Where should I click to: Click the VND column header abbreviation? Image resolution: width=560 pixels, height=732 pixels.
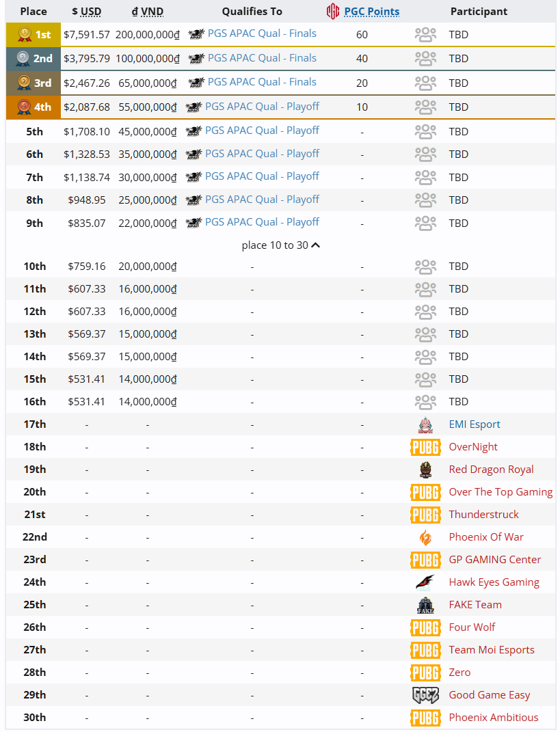pyautogui.click(x=151, y=12)
